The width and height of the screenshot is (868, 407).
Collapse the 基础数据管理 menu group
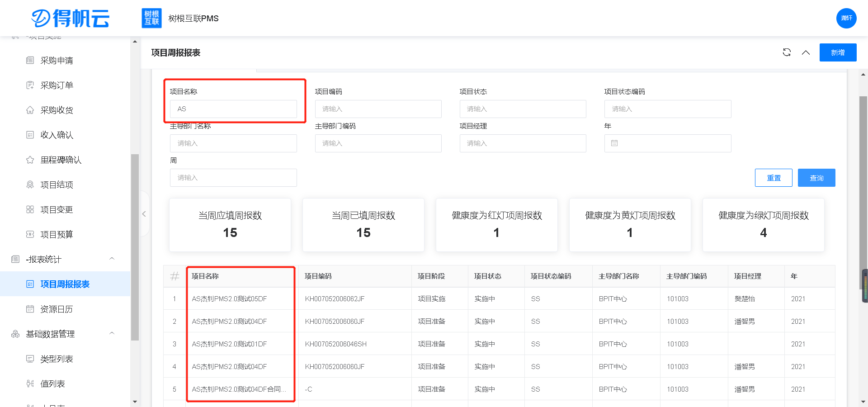[112, 333]
